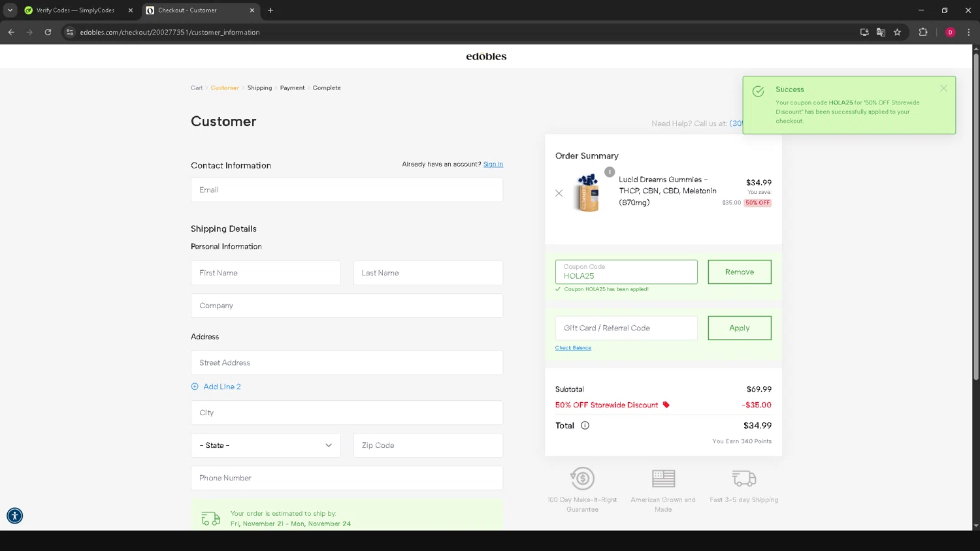Open Chrome profile avatar

950,32
